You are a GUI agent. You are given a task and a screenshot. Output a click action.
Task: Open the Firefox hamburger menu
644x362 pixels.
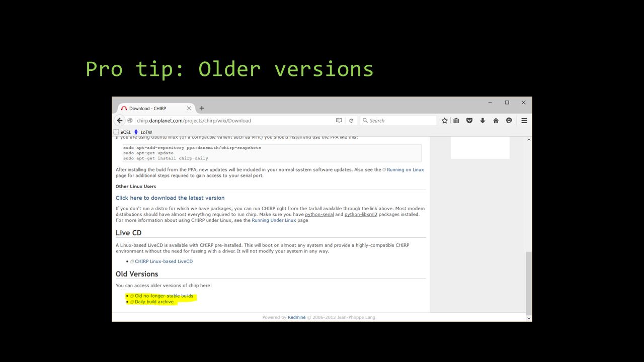coord(524,121)
